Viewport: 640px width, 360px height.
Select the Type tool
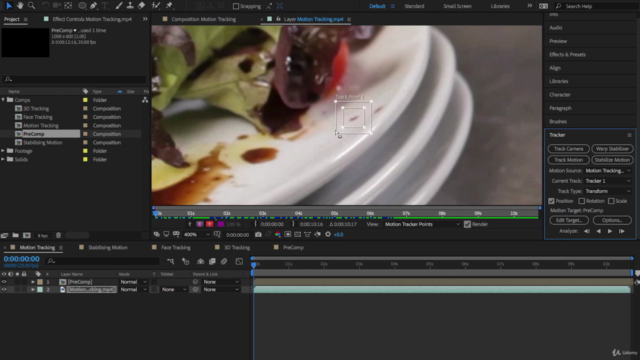pyautogui.click(x=105, y=6)
